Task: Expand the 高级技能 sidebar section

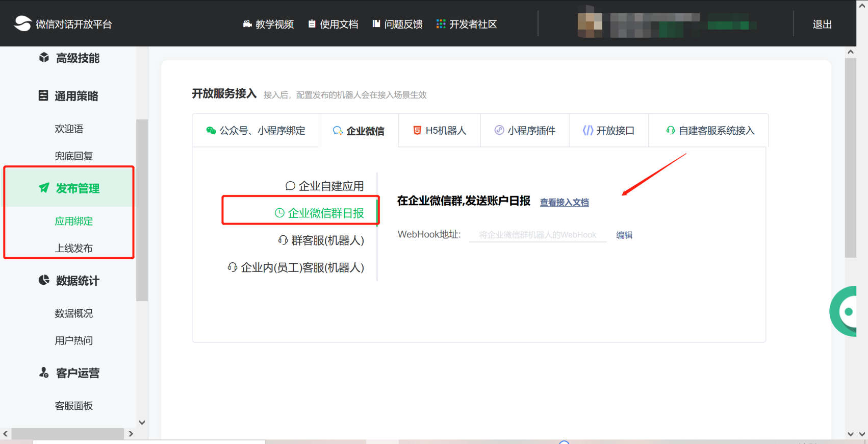Action: pos(69,58)
